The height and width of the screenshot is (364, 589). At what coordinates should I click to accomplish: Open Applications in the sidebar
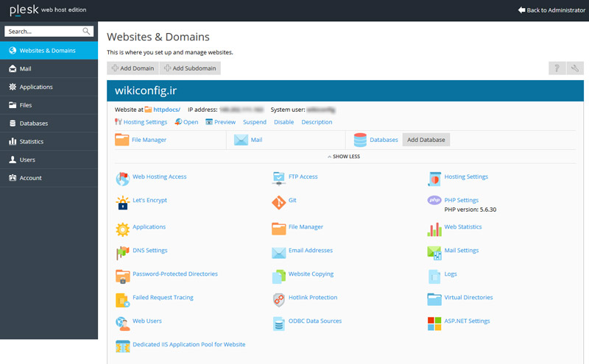[49, 87]
